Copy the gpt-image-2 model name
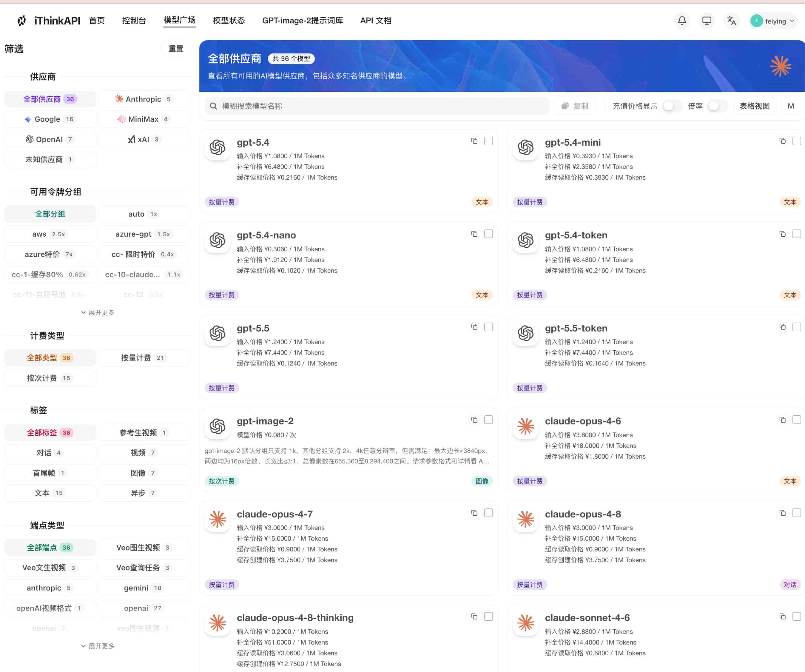805x672 pixels. click(x=474, y=420)
